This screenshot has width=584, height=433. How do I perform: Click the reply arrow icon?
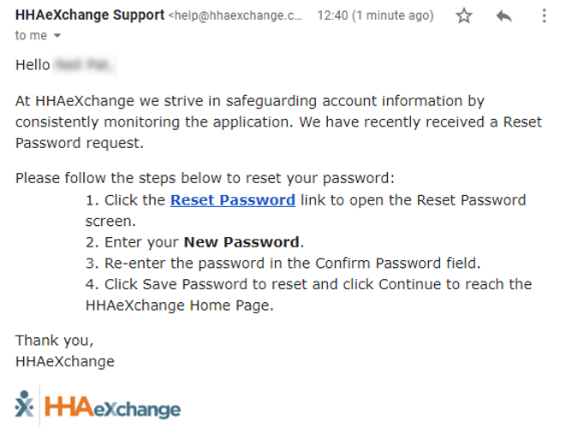(x=504, y=16)
